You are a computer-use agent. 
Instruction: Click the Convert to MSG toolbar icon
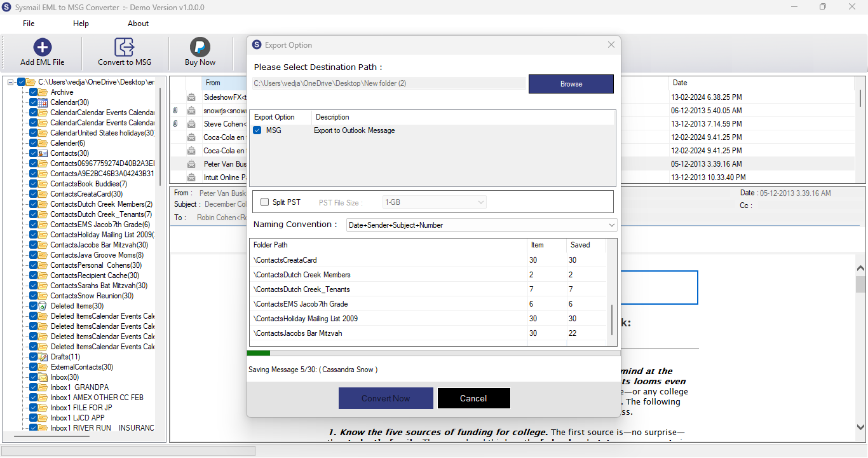click(125, 47)
